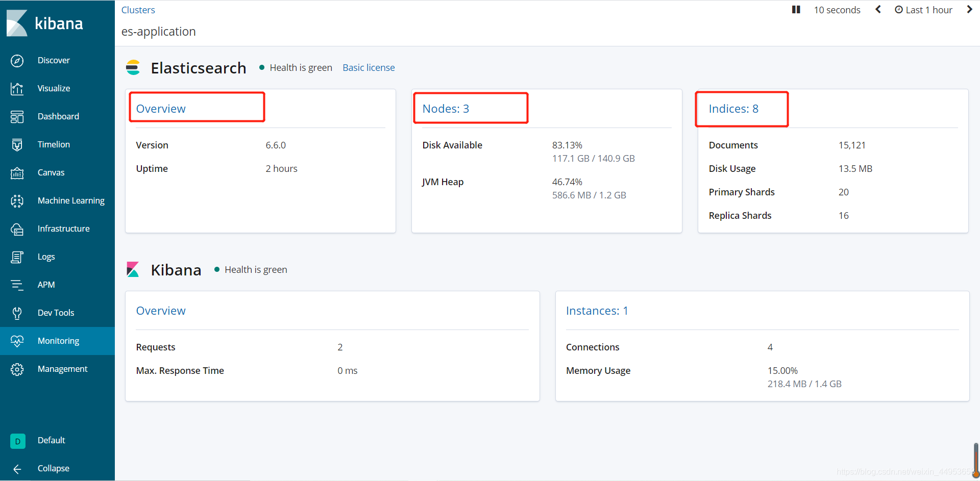Open the Nodes: 3 link

pos(446,109)
